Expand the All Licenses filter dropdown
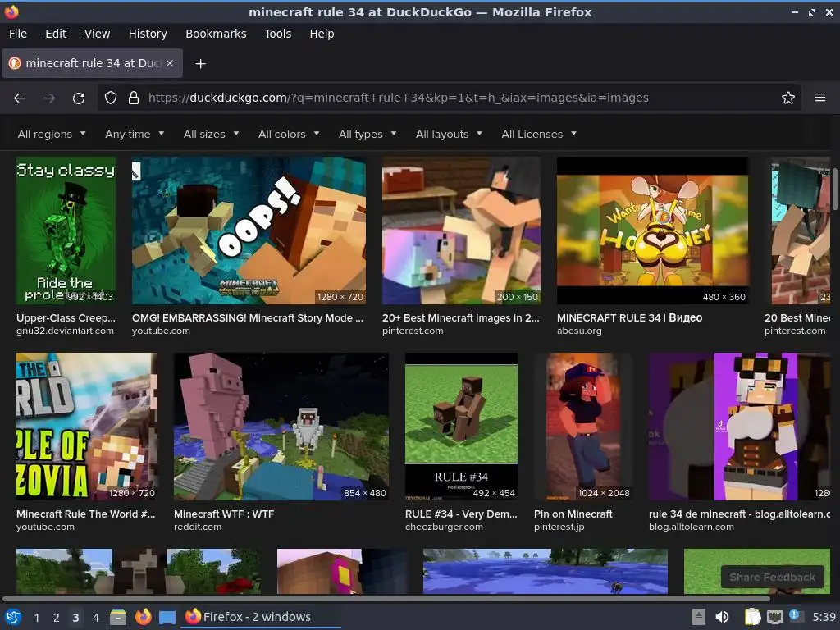The height and width of the screenshot is (630, 840). pos(539,134)
